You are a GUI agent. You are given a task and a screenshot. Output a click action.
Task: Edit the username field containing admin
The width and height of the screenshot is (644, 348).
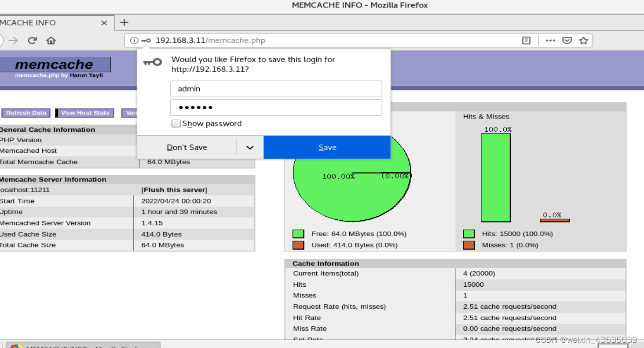pos(276,89)
